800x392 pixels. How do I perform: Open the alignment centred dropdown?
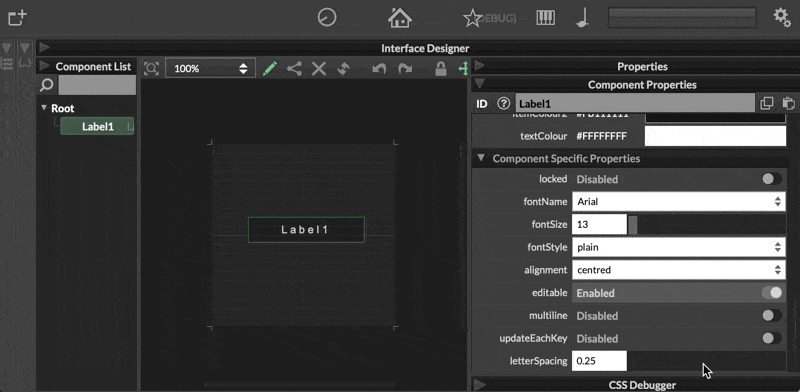679,270
